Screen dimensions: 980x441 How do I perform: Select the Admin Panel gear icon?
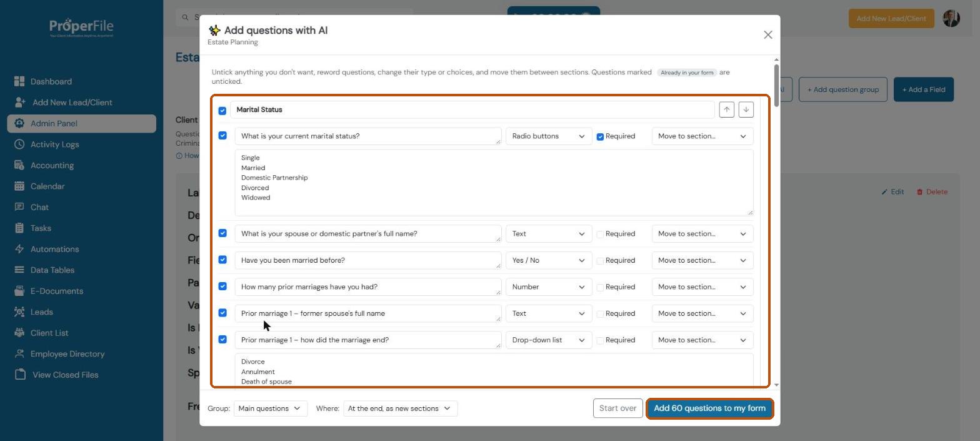19,123
